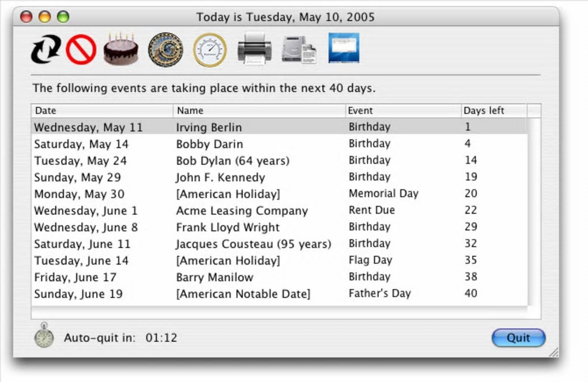Click the stopwatch icon beside Auto-quit
This screenshot has width=588, height=382.
[44, 336]
